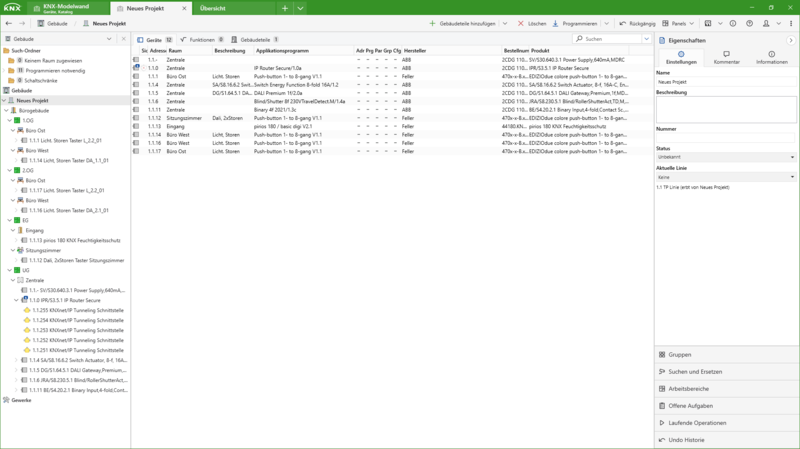
Task: Close the Gebäude side panel
Action: point(123,39)
